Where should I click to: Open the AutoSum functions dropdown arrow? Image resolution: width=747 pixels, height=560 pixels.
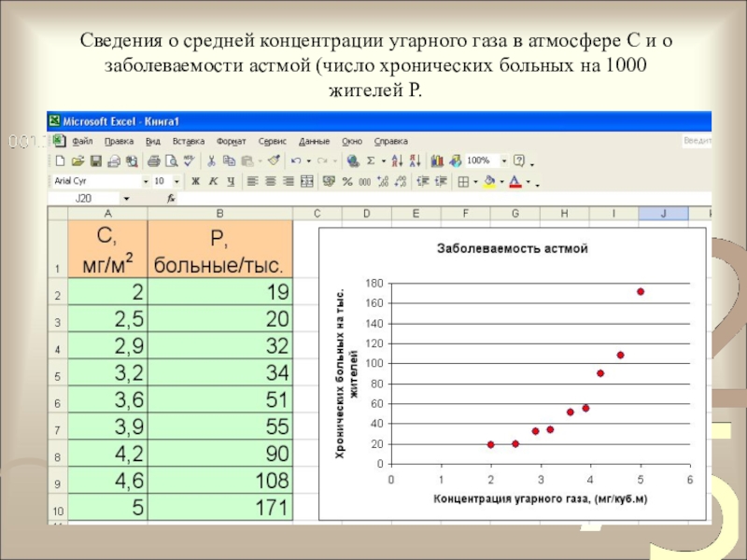pyautogui.click(x=383, y=161)
